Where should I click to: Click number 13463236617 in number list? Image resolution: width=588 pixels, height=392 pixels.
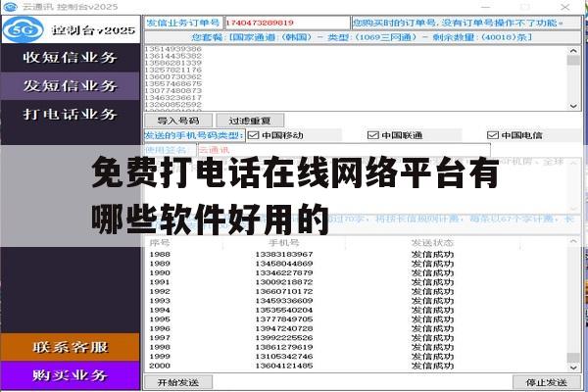(x=173, y=98)
